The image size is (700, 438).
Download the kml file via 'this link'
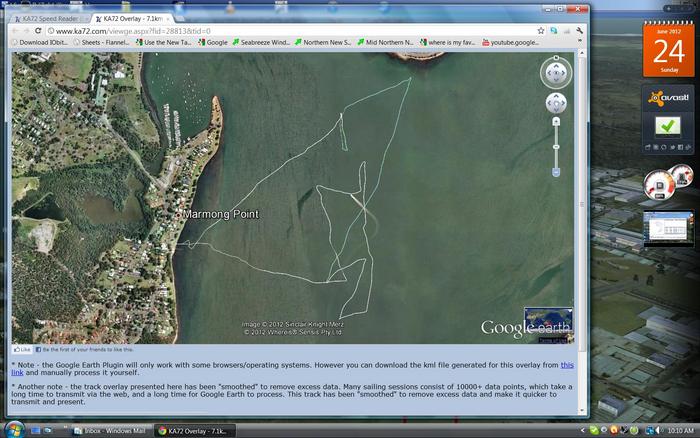566,365
